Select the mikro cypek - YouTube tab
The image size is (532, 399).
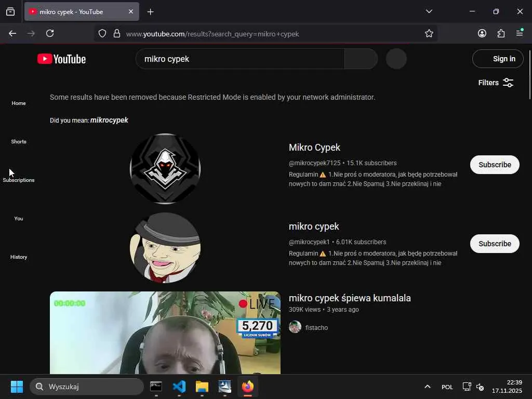click(x=82, y=11)
